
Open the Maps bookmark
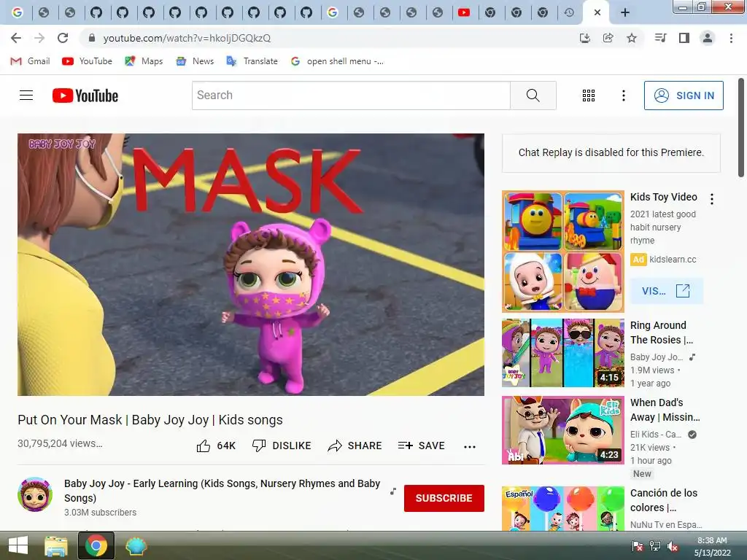tap(144, 61)
